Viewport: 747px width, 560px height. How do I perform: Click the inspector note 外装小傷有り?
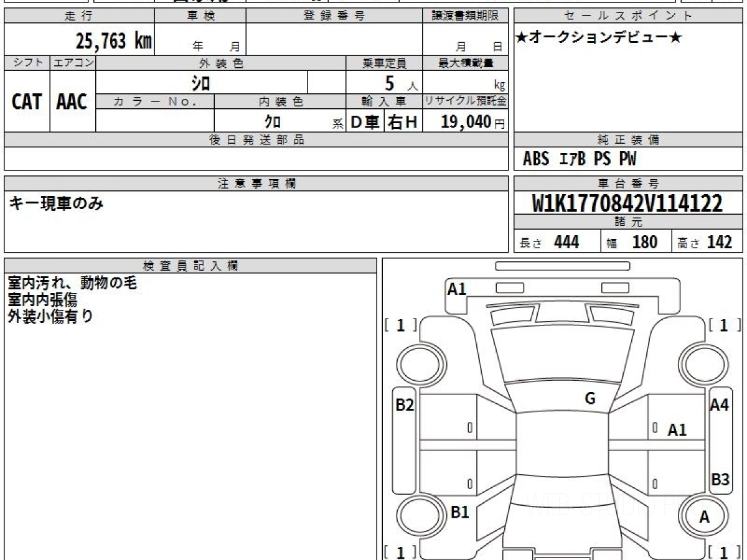coord(50,315)
